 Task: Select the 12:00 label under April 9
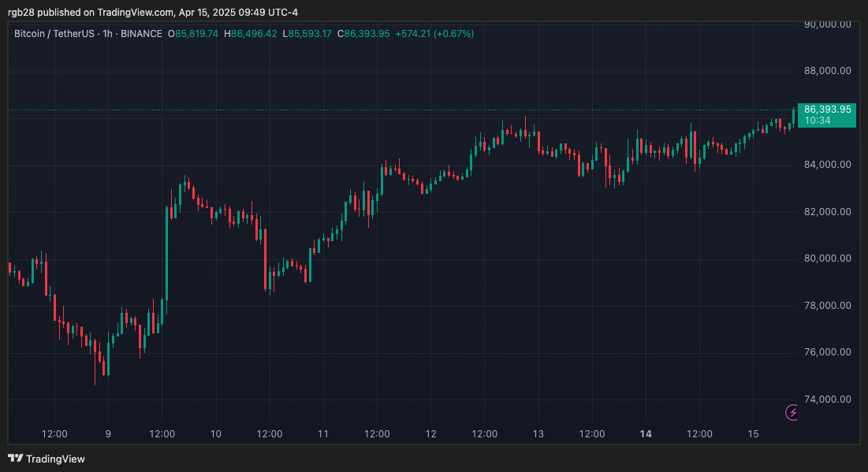(x=162, y=433)
